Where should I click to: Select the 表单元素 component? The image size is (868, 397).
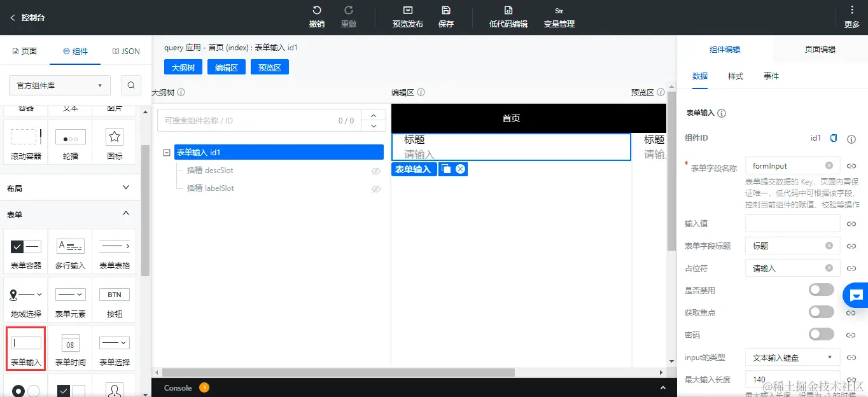pos(71,300)
